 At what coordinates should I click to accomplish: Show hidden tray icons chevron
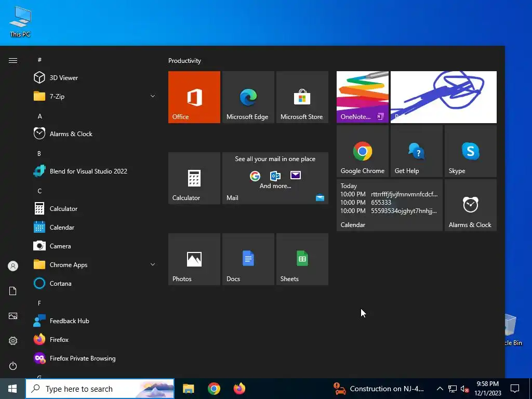point(440,389)
